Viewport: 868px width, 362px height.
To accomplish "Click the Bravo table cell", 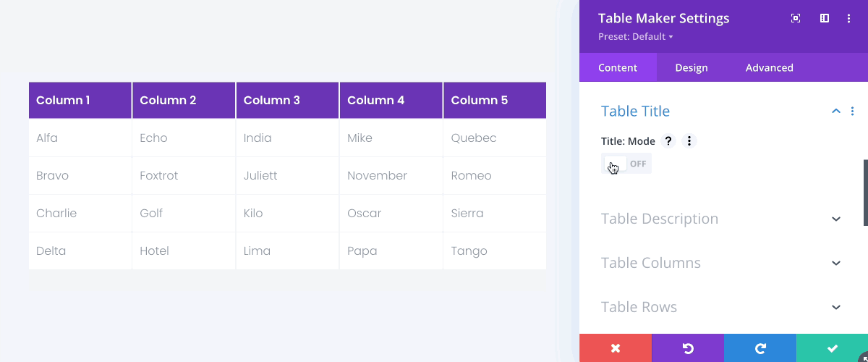I will pyautogui.click(x=80, y=176).
